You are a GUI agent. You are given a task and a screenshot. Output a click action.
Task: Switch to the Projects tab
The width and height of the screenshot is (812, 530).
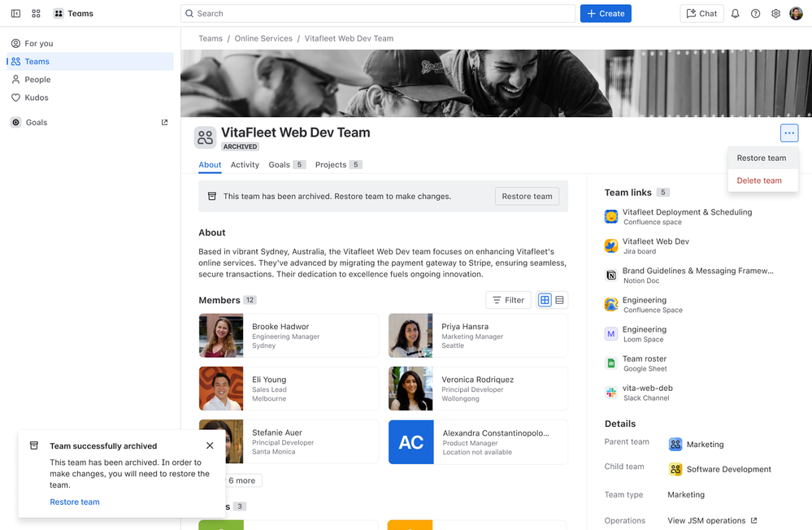[338, 165]
